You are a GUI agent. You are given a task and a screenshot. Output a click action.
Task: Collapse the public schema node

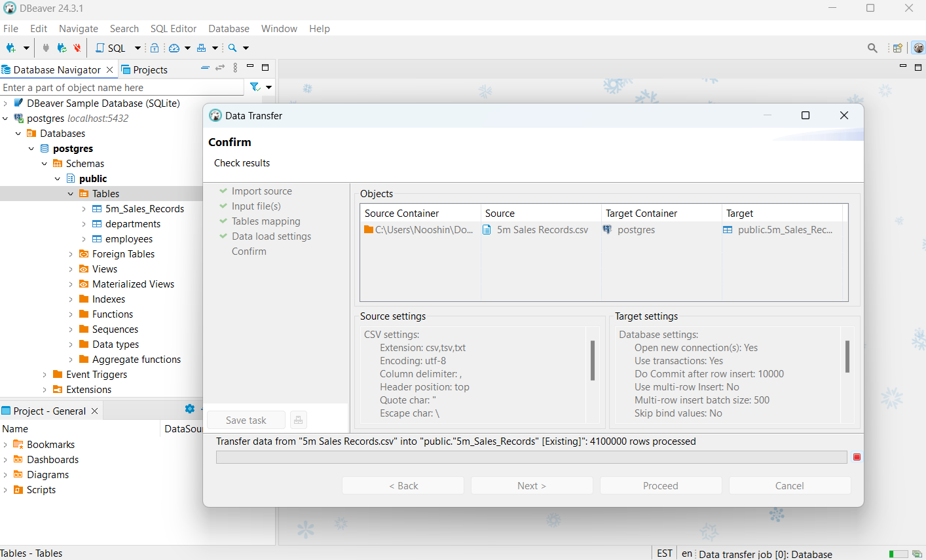click(x=57, y=178)
